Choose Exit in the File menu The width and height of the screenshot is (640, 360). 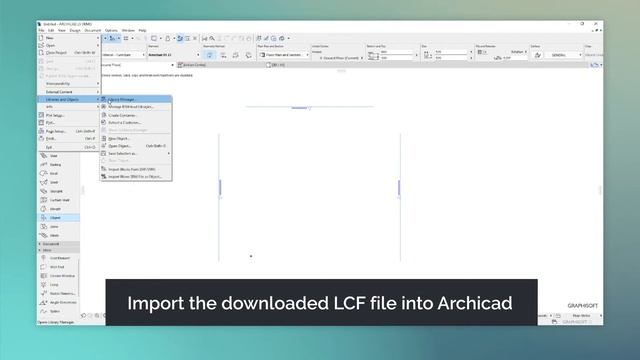pos(69,147)
